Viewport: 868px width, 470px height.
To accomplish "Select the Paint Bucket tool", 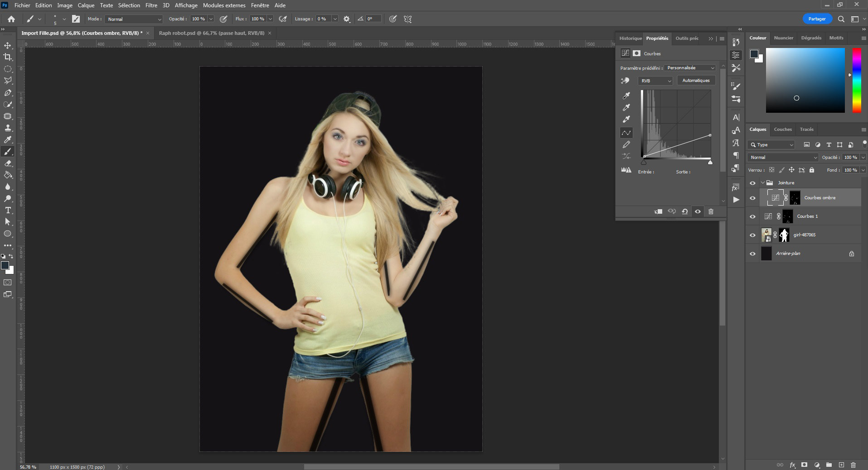I will click(8, 175).
